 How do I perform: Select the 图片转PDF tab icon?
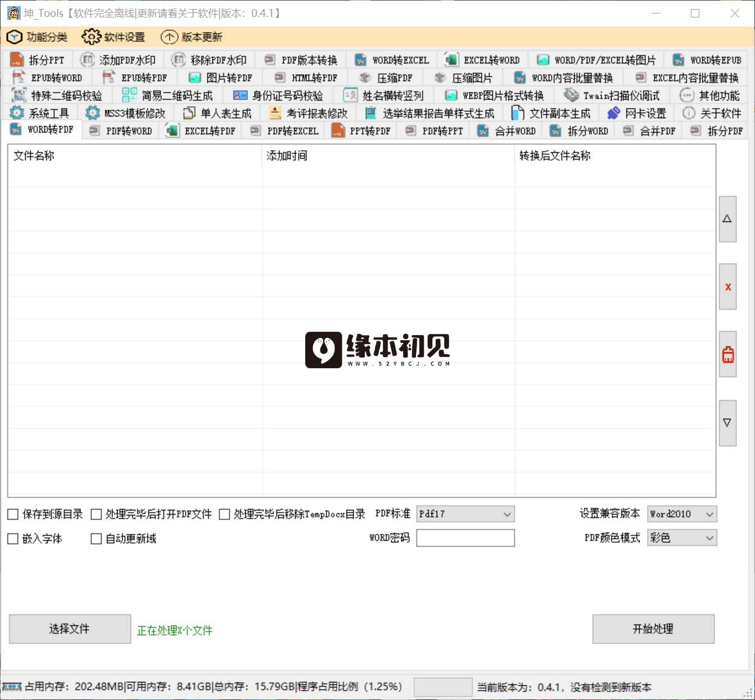pos(195,78)
